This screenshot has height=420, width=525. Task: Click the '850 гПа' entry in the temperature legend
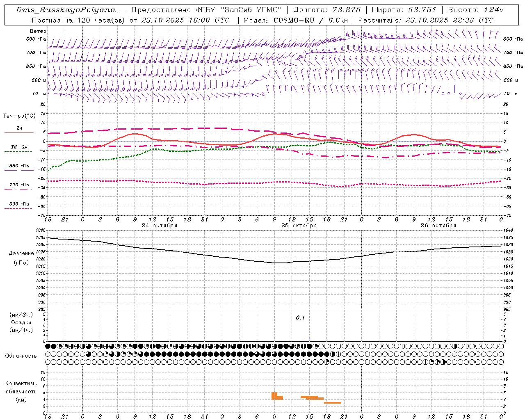[19, 166]
